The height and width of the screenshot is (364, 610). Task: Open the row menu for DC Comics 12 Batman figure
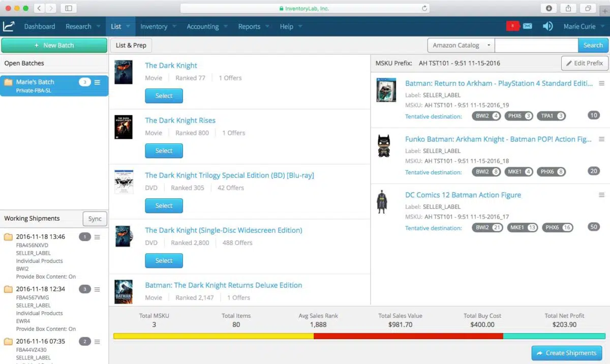point(602,195)
